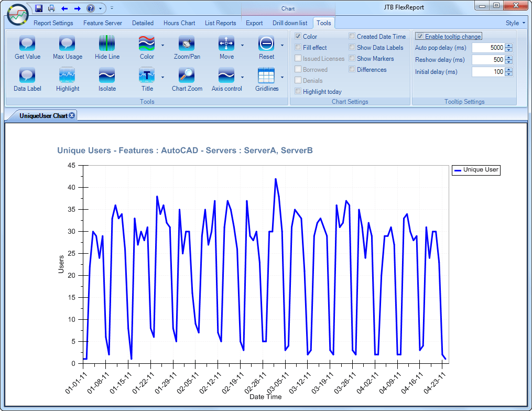Viewport: 532px width, 411px height.
Task: Click the Reshow delay value field
Action: (x=488, y=60)
